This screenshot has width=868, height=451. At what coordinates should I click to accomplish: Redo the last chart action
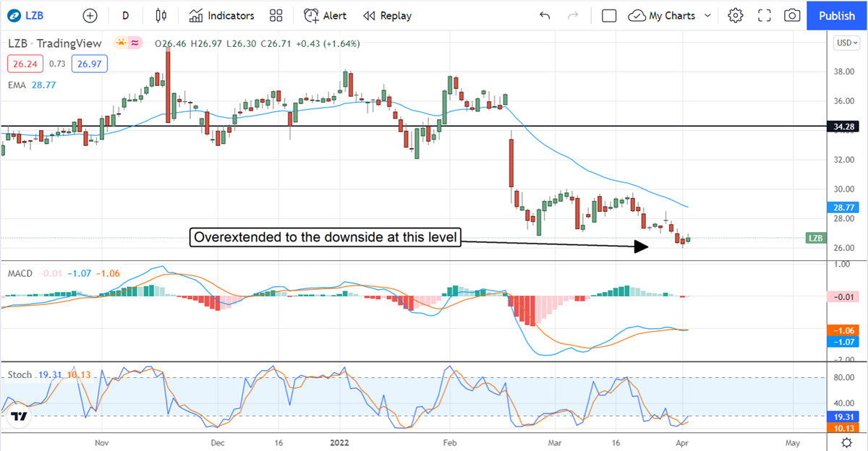(x=573, y=15)
